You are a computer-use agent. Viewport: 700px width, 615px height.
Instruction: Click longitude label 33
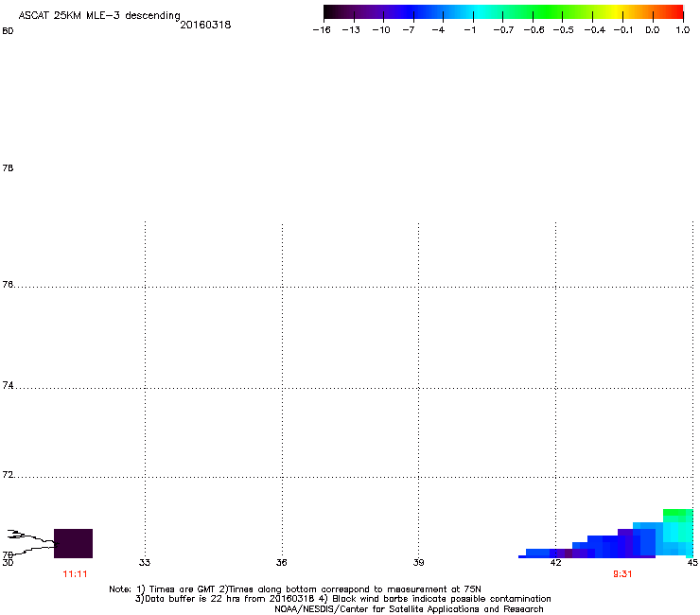tap(145, 563)
